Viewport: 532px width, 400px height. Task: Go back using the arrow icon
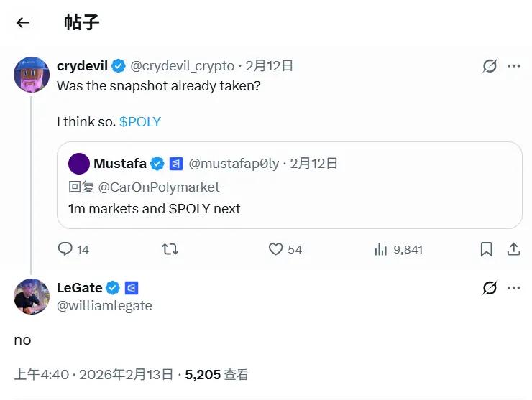(x=23, y=22)
